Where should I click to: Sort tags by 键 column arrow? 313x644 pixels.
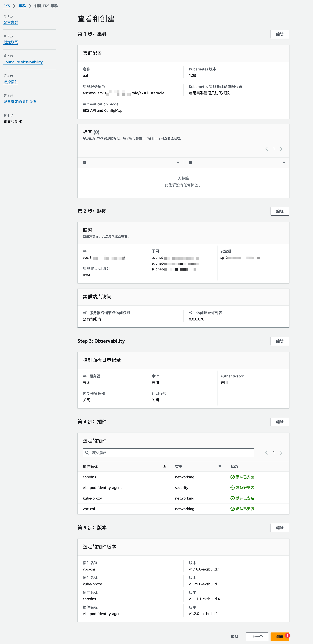pos(178,162)
